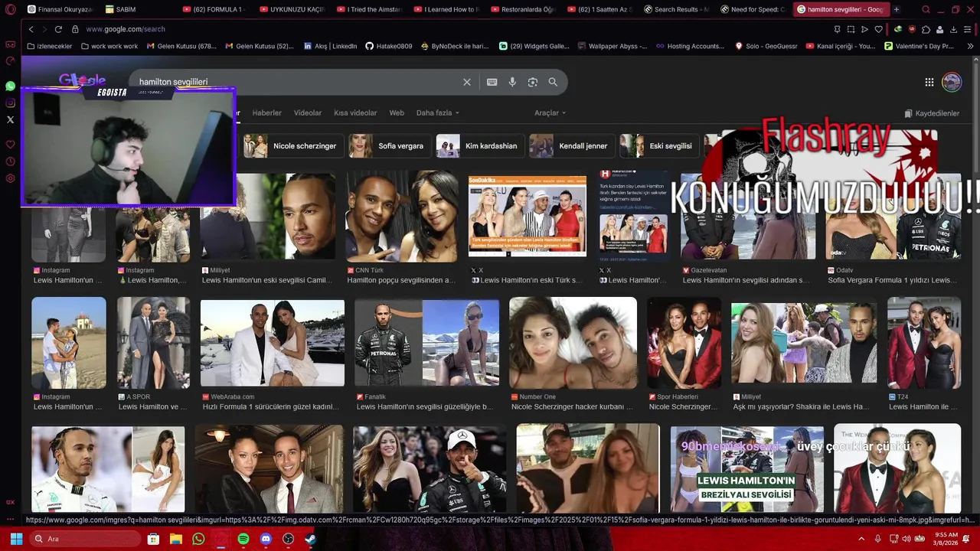The image size is (980, 551).
Task: Open the izlenecekler bookmark folder
Action: click(49, 46)
